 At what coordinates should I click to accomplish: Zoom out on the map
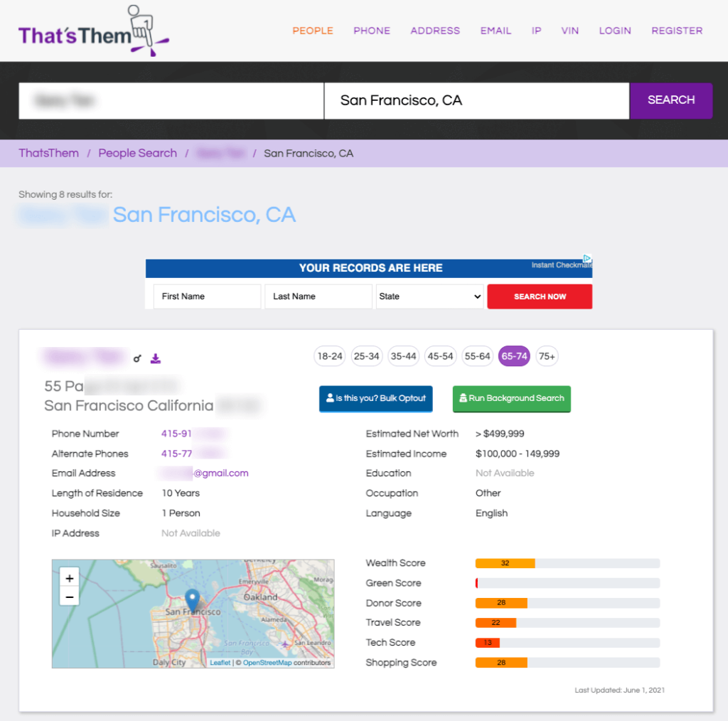tap(70, 597)
